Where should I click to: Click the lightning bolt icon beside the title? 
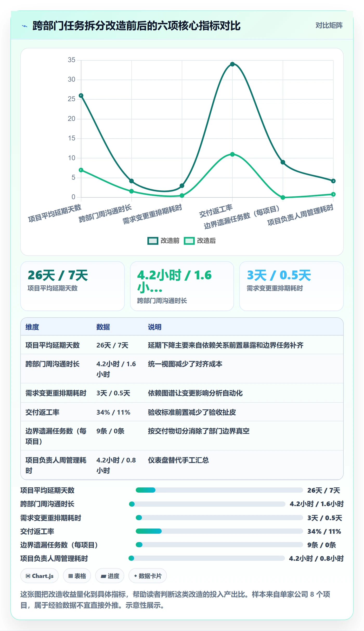25,26
